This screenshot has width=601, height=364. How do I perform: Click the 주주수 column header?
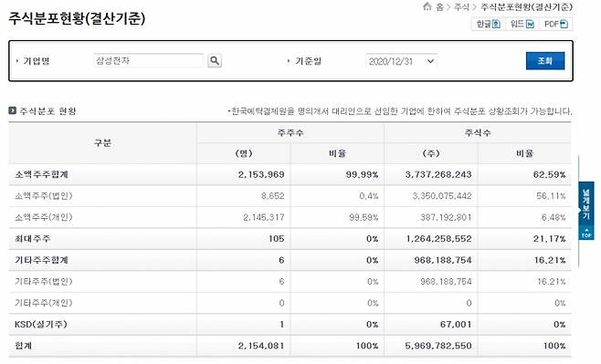290,133
